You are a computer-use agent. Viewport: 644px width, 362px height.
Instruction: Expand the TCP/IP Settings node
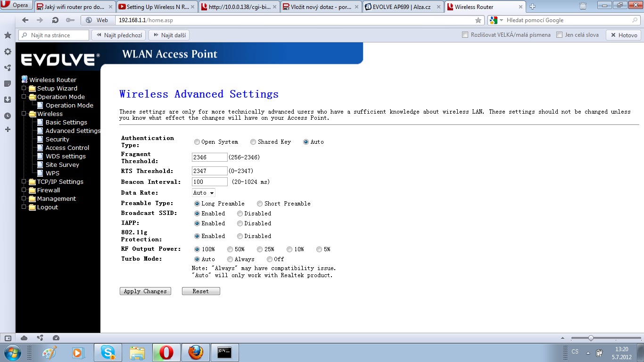point(24,181)
